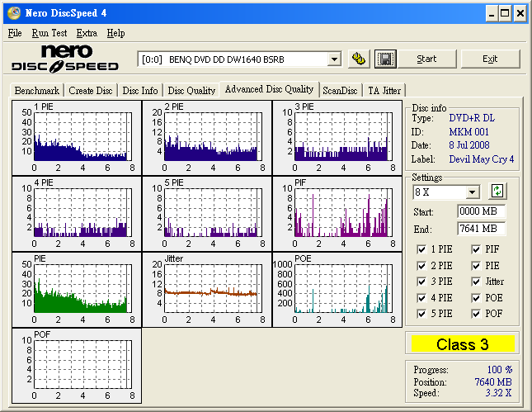Toggle the PIF checkbox
The height and width of the screenshot is (412, 532).
pos(477,249)
